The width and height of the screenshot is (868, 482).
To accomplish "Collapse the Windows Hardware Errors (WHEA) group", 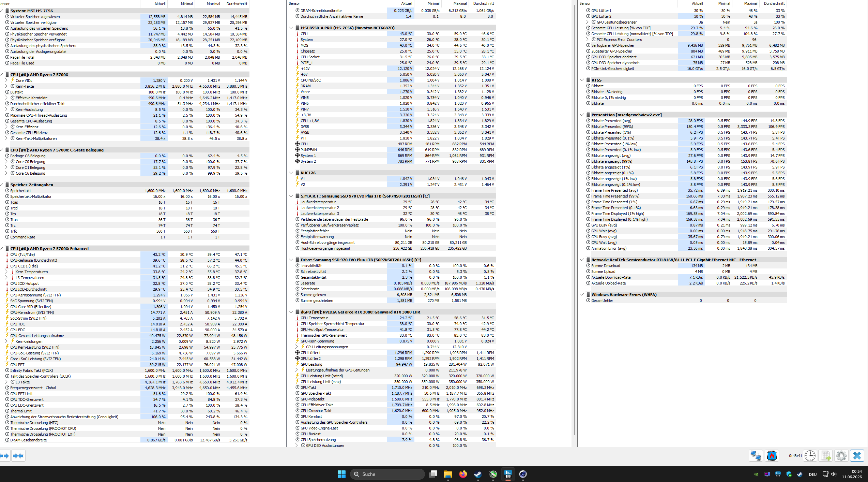I will [x=582, y=295].
